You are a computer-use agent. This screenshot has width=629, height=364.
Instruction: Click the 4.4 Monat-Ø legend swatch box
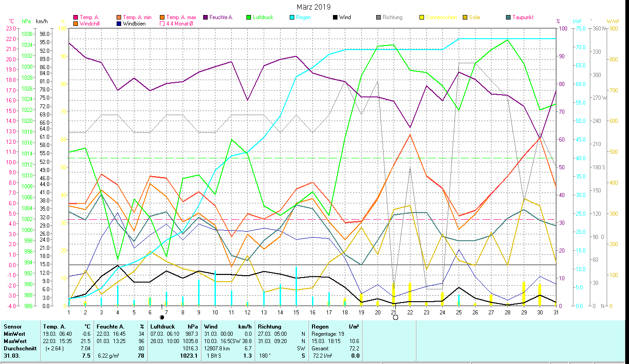click(162, 23)
